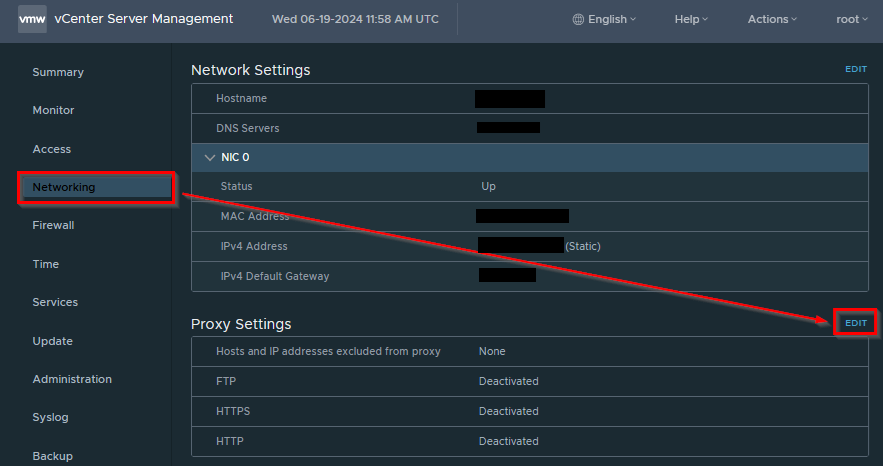Image resolution: width=883 pixels, height=466 pixels.
Task: Click the IPv4 Address label
Action: point(254,247)
